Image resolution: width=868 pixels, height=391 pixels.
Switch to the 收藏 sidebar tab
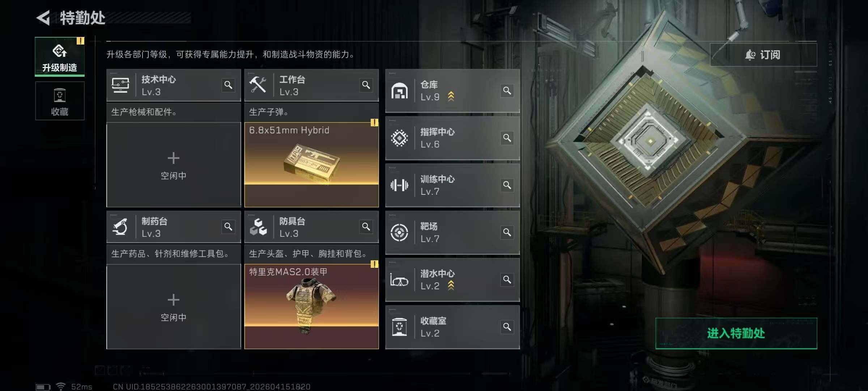coord(60,101)
